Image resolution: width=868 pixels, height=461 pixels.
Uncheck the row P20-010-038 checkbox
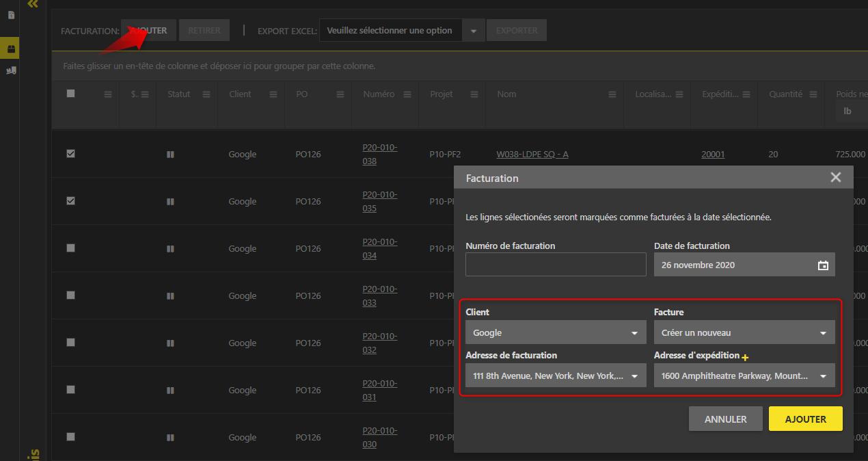tap(70, 154)
